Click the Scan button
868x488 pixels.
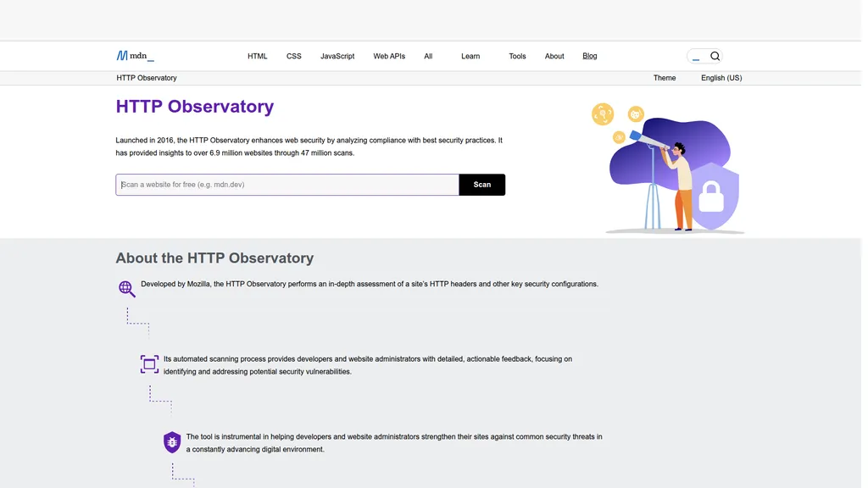pos(482,185)
